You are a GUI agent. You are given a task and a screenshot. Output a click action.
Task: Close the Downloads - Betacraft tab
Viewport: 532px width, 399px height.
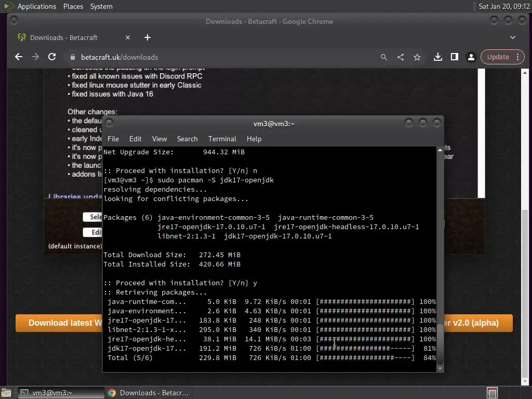click(128, 37)
